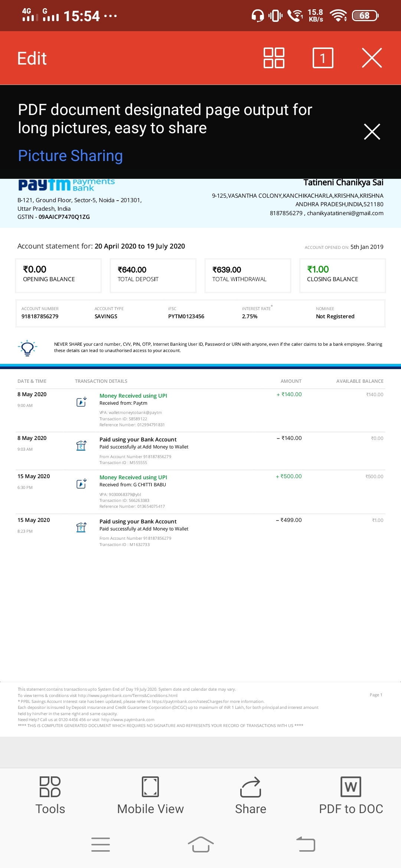The width and height of the screenshot is (401, 868).
Task: Close the PDF document viewer
Action: click(x=372, y=58)
